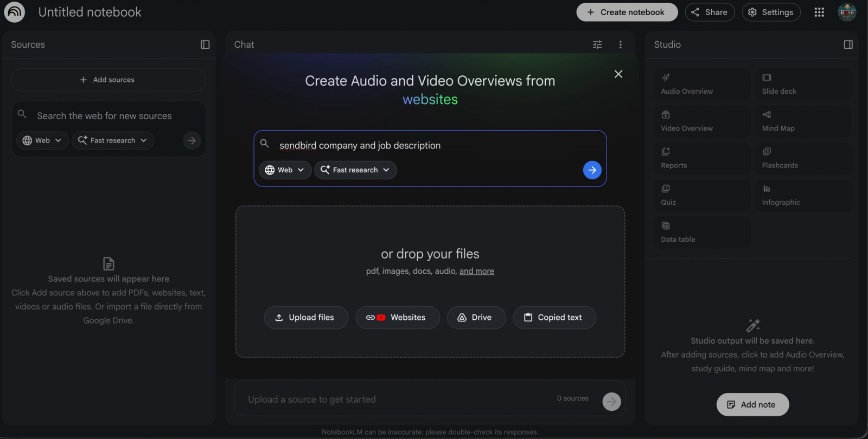
Task: Open chat configuration sliders icon
Action: (597, 44)
